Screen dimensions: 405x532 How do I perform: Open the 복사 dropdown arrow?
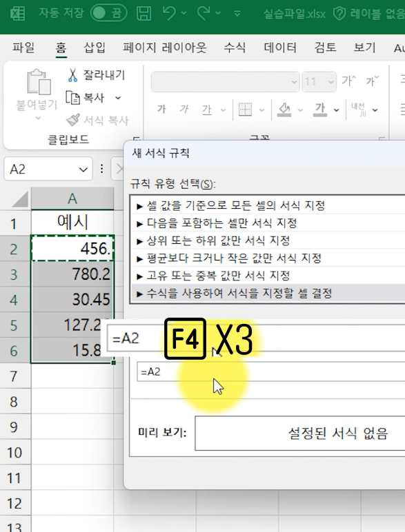click(x=118, y=98)
